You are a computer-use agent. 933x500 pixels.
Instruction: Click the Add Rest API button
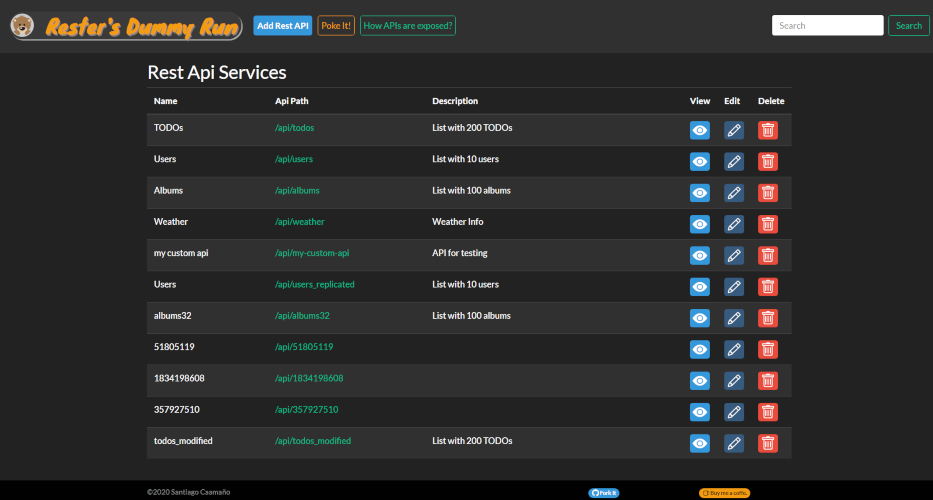click(283, 26)
